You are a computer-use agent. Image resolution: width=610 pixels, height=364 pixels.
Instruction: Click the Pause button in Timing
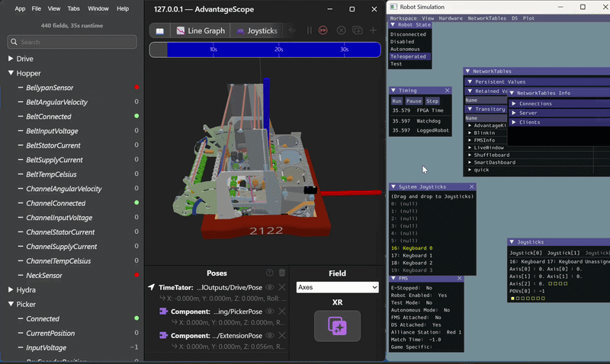coord(413,101)
